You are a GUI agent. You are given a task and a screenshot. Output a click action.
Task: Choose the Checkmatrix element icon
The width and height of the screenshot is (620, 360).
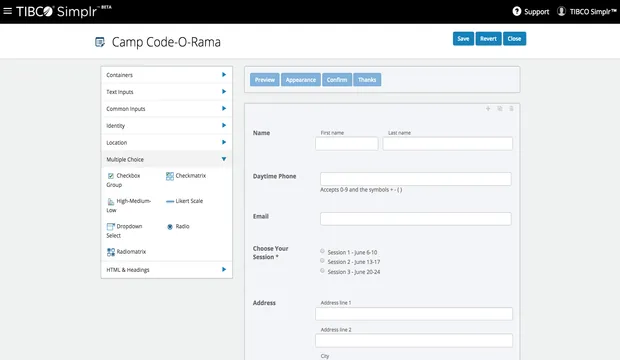(170, 176)
